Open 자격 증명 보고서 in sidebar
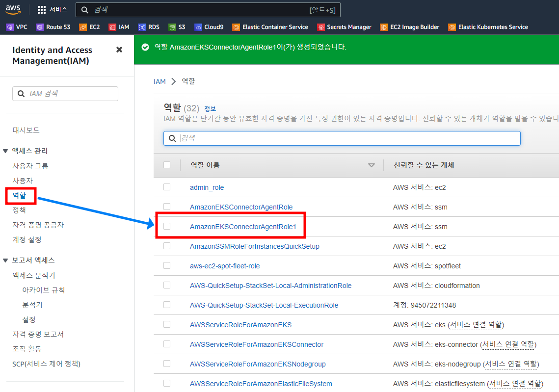The image size is (559, 392). tap(38, 334)
